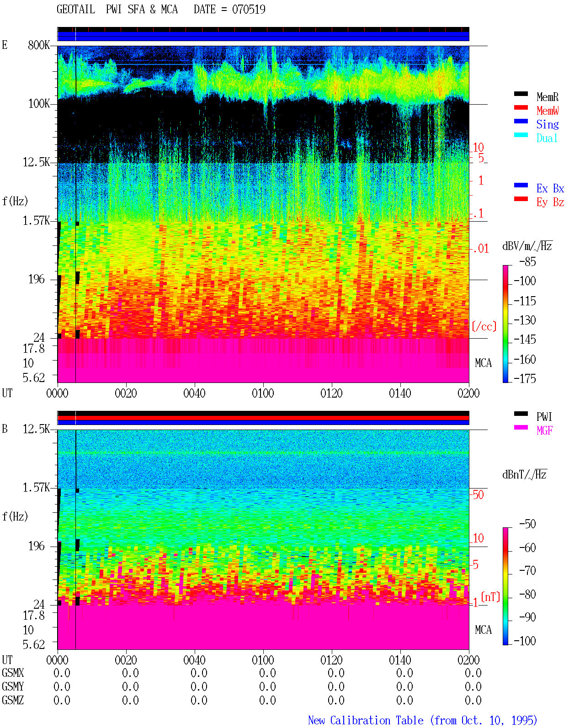This screenshot has width=585, height=728.
Task: Click the '800K' frequency axis label
Action: (39, 45)
